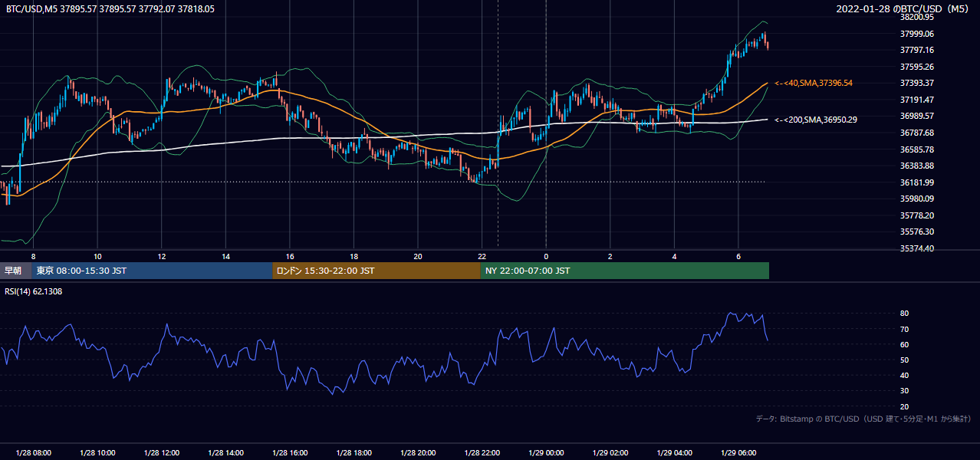Click the 1/29 00:00 time axis label
980x460 pixels.
(x=546, y=452)
